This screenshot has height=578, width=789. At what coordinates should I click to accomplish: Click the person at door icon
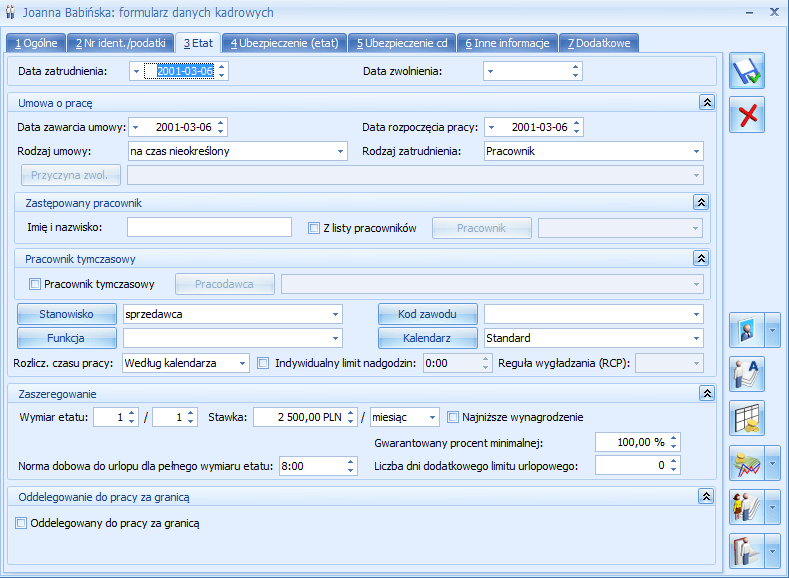pyautogui.click(x=747, y=551)
